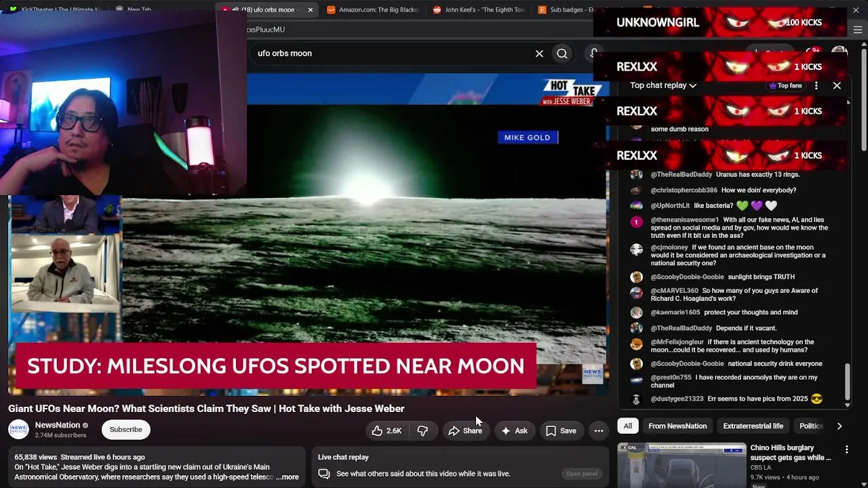
Task: Subscribe to the NewsNation channel
Action: 126,429
